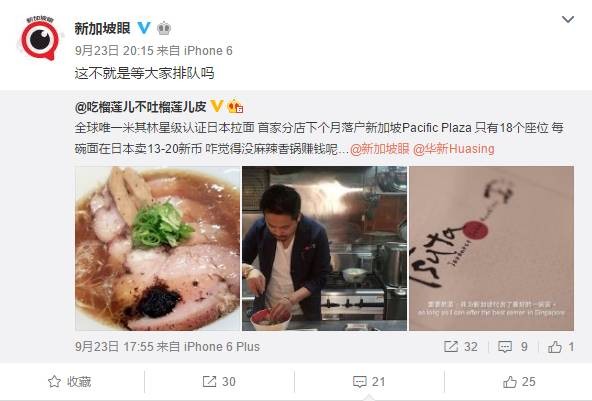
Task: Click the member medal icon after orange badge
Action: point(235,107)
